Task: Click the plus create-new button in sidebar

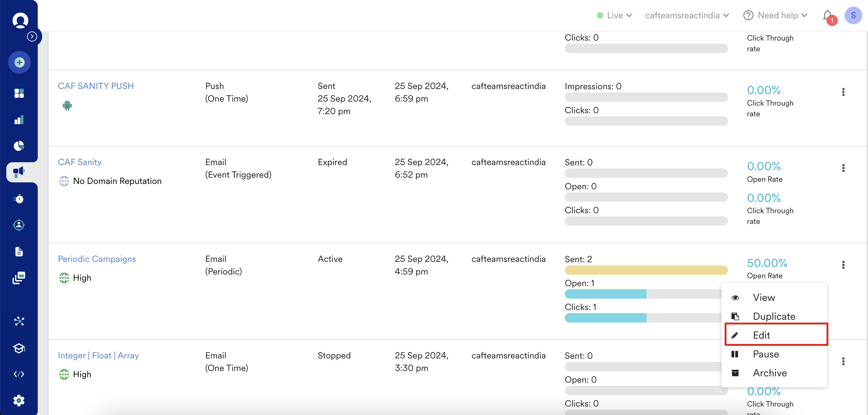Action: click(19, 62)
